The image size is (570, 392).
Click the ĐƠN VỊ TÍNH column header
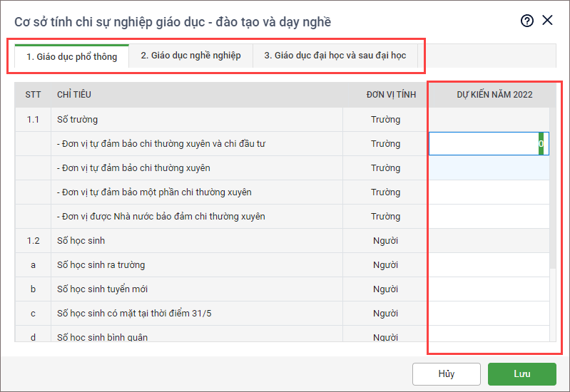pyautogui.click(x=385, y=95)
